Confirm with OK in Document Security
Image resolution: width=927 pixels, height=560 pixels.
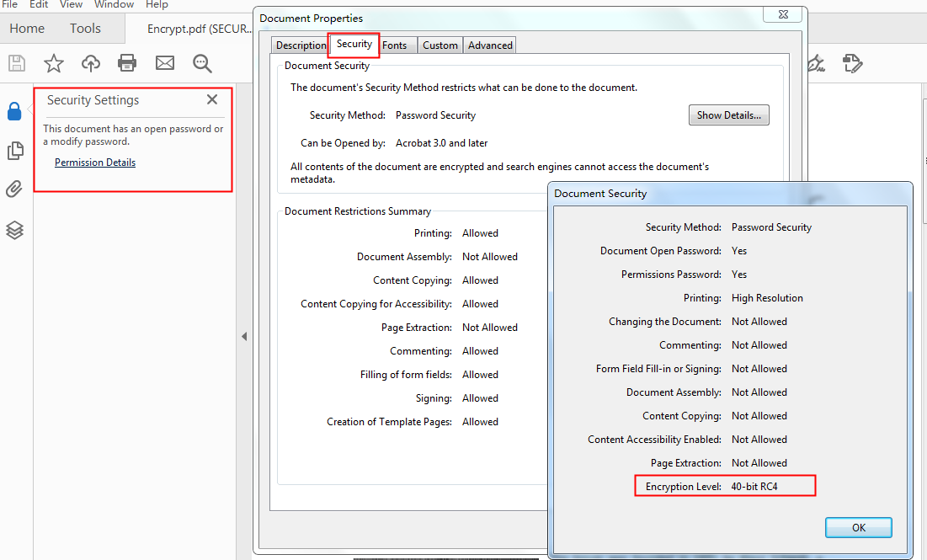(x=859, y=527)
